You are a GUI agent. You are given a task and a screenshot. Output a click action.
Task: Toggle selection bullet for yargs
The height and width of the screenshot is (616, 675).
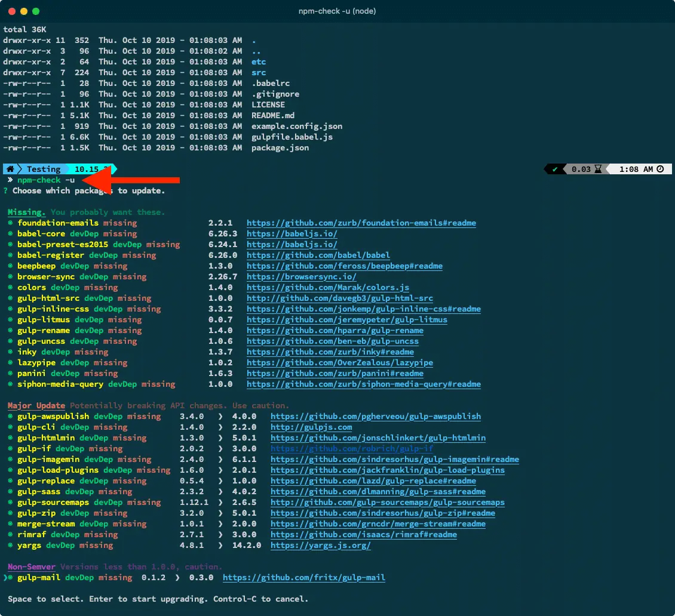(10, 546)
